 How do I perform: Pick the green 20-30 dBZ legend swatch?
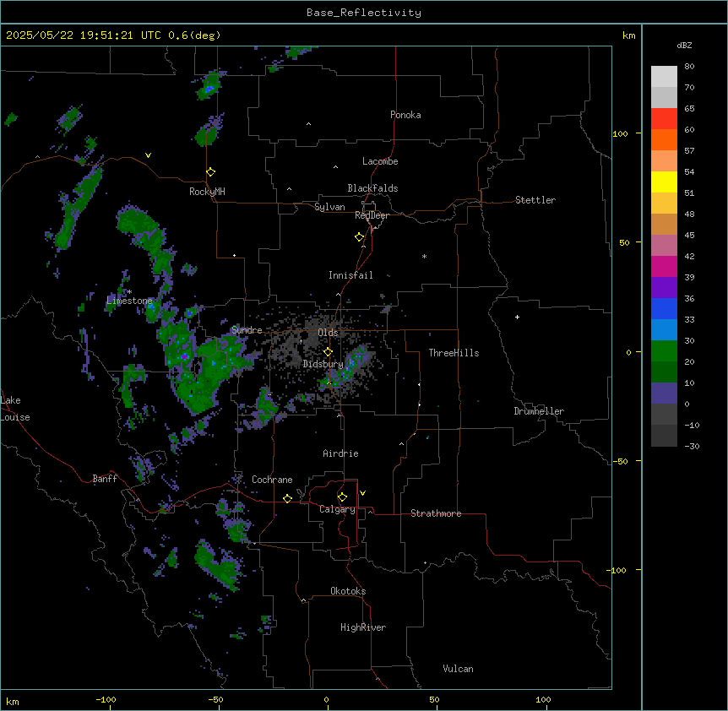pyautogui.click(x=664, y=351)
